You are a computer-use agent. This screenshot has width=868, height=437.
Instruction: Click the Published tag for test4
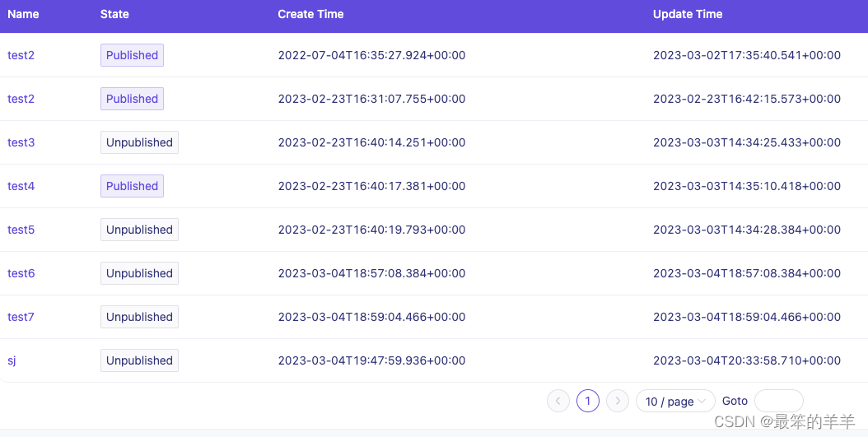pyautogui.click(x=133, y=187)
